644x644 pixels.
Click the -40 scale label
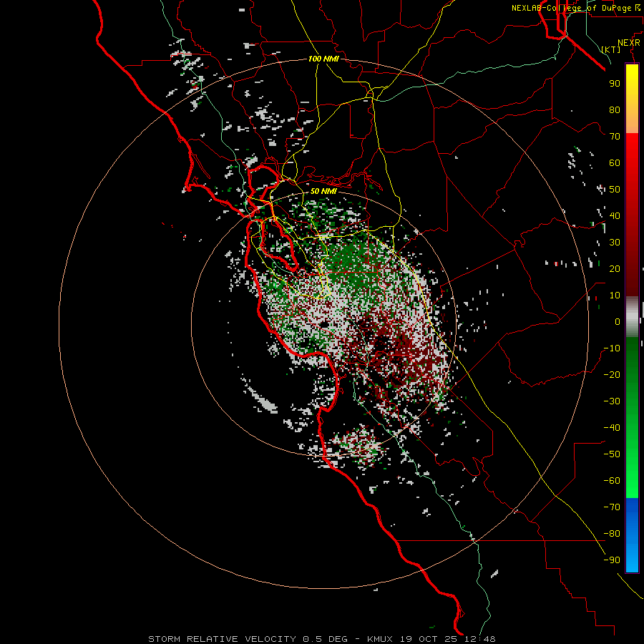pos(612,428)
